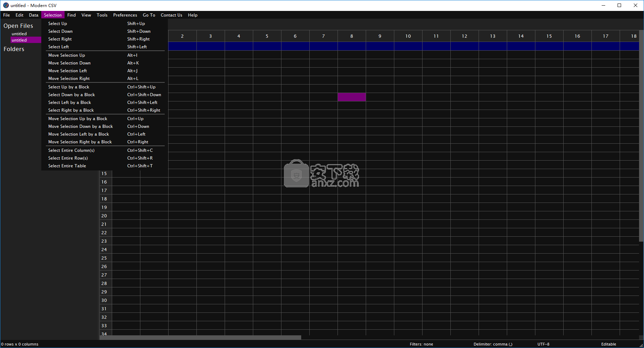Image resolution: width=644 pixels, height=348 pixels.
Task: Choose Move Selection Up entry
Action: (105, 55)
